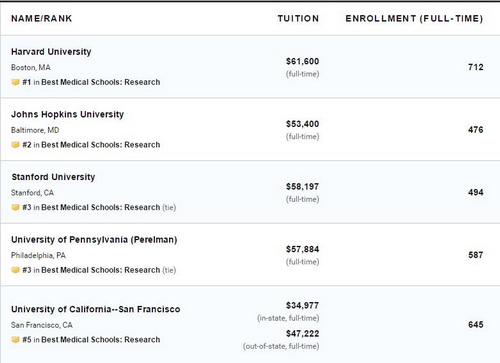500x363 pixels.
Task: Click the badge icon beside Johns Hopkins' #2 ranking
Action: coord(15,145)
